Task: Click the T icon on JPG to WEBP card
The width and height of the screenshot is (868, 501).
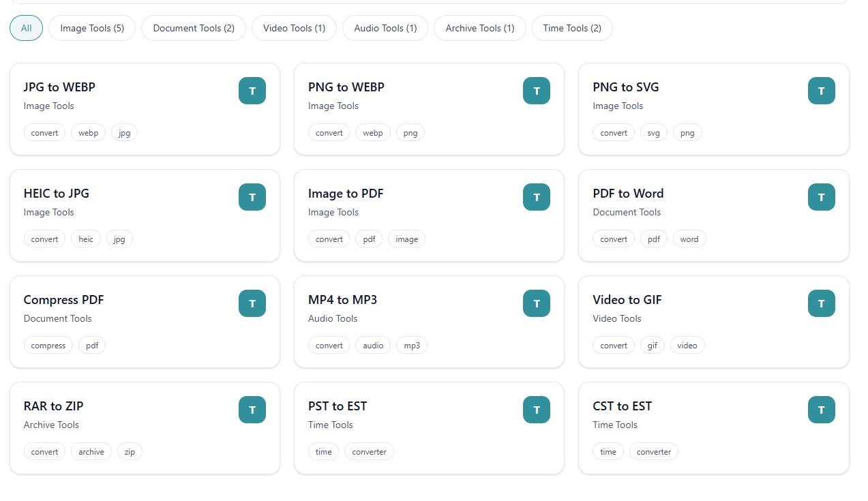Action: pos(252,90)
